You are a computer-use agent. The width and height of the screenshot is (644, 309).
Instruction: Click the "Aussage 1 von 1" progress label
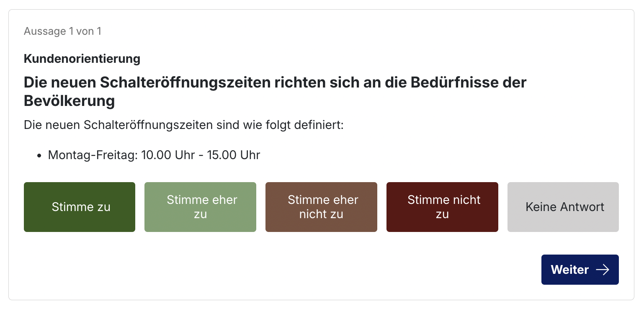point(62,31)
